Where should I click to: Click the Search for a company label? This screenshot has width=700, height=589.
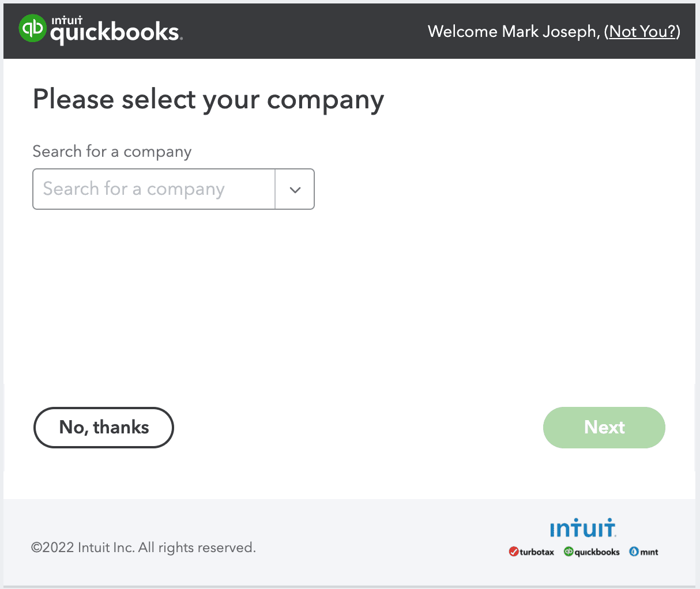coord(111,151)
